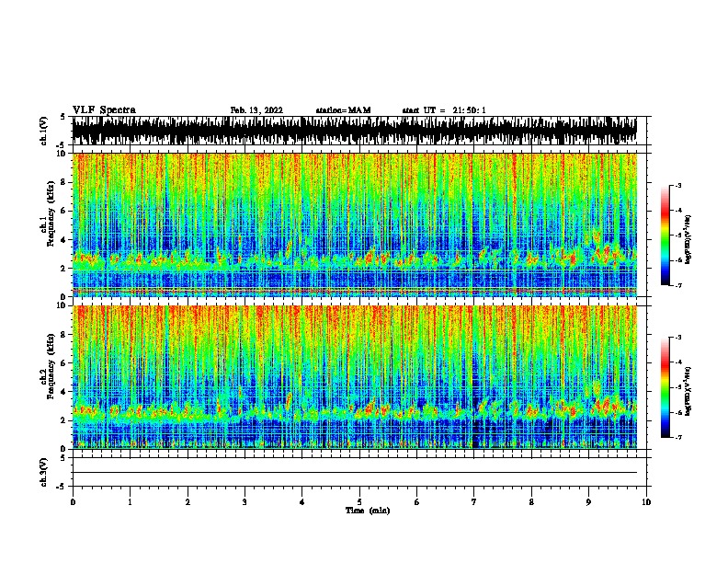Click time axis tick label "5"
This screenshot has height=563, width=728.
359,502
